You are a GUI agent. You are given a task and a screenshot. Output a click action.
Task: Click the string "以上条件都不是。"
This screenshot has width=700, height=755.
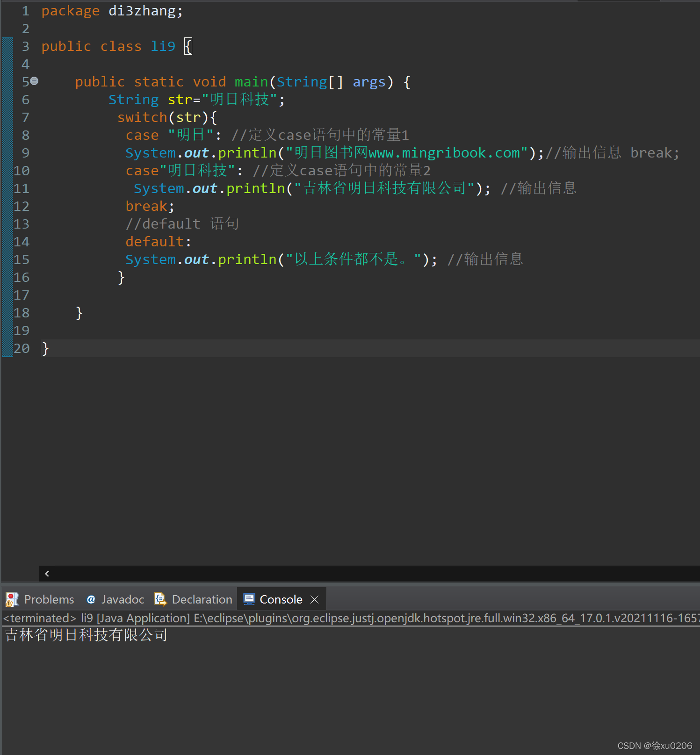point(354,259)
